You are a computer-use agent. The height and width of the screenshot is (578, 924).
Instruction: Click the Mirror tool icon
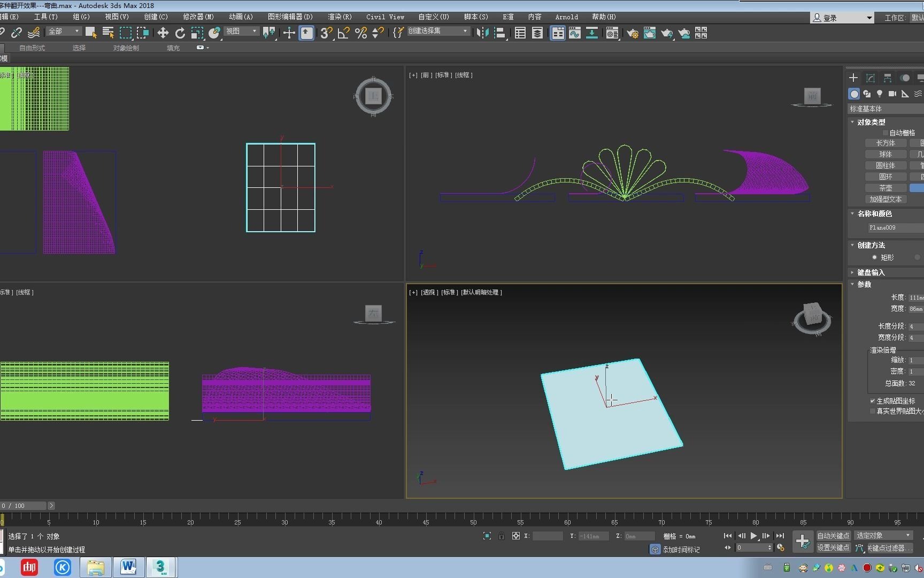pos(482,33)
